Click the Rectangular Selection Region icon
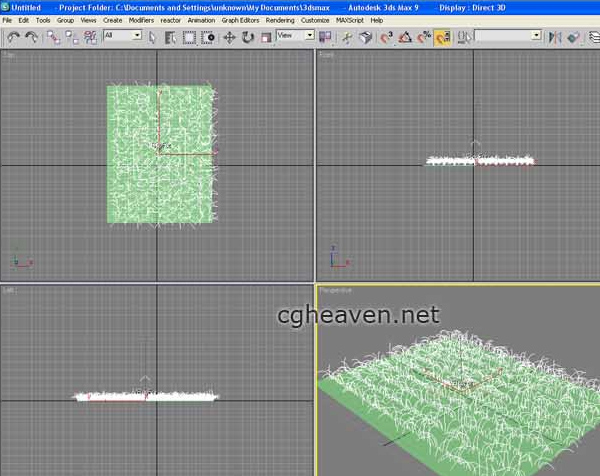 [189, 37]
